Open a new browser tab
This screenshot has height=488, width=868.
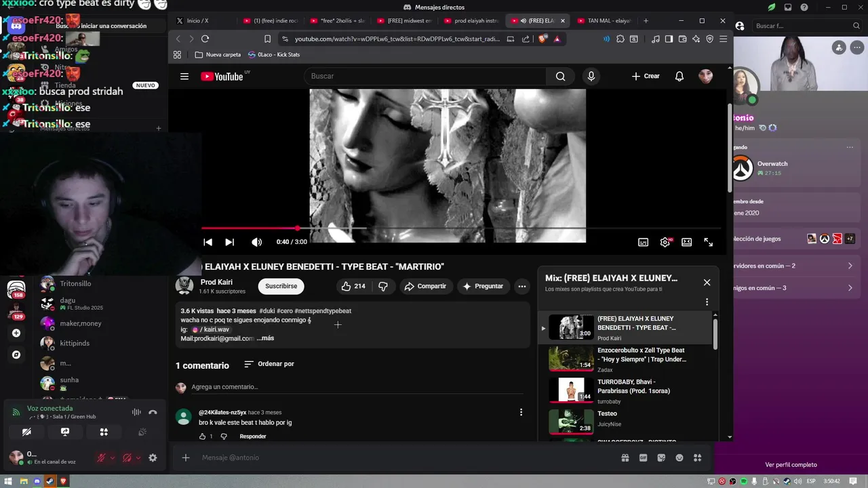(x=646, y=21)
